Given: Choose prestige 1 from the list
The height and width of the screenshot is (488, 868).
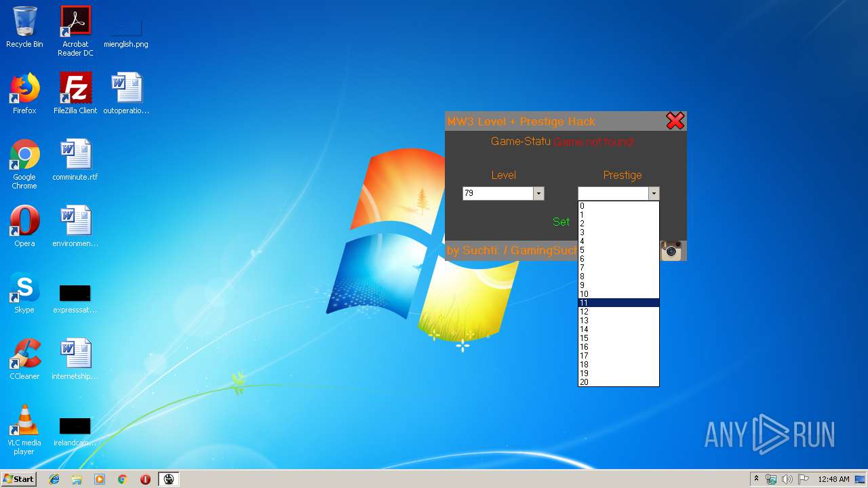Looking at the screenshot, I should click(618, 215).
